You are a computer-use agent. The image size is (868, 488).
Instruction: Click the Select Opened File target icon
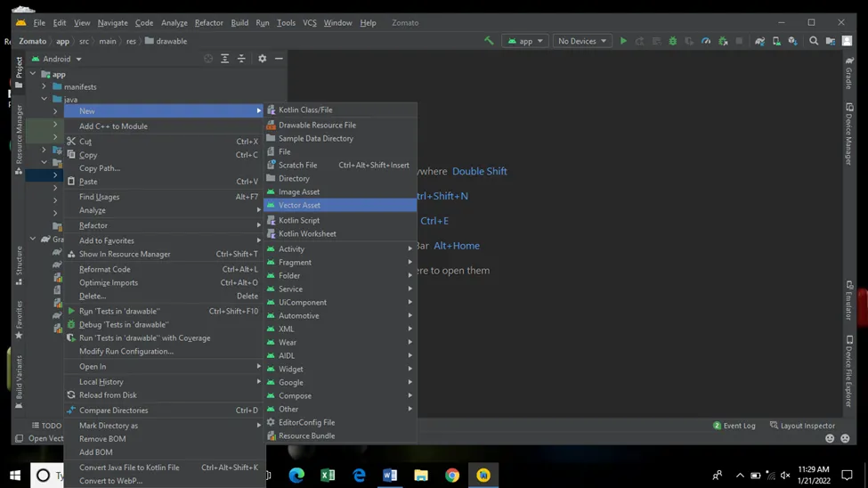208,59
